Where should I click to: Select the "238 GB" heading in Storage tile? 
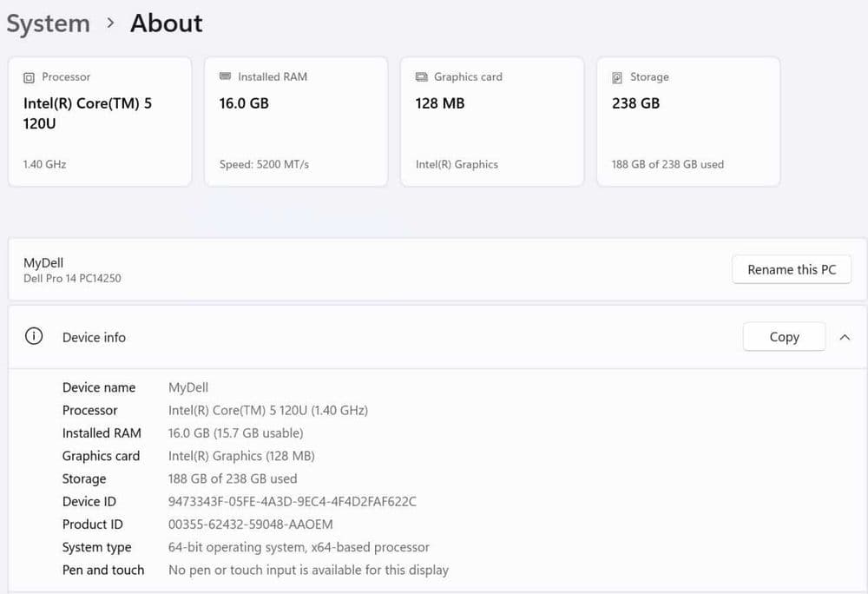coord(636,103)
